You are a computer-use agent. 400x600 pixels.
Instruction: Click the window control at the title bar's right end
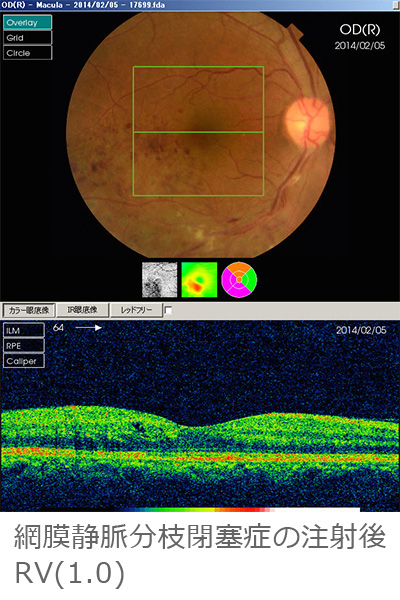coord(395,5)
